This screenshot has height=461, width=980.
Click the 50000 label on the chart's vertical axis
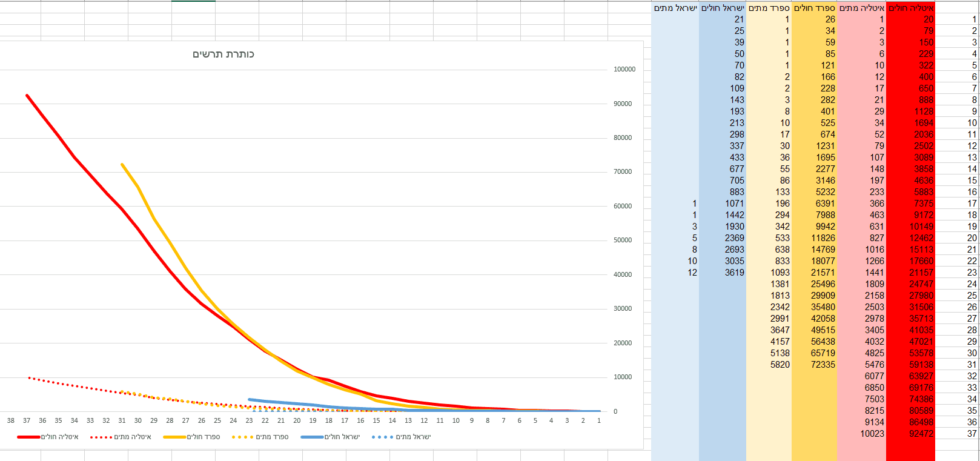coord(623,240)
